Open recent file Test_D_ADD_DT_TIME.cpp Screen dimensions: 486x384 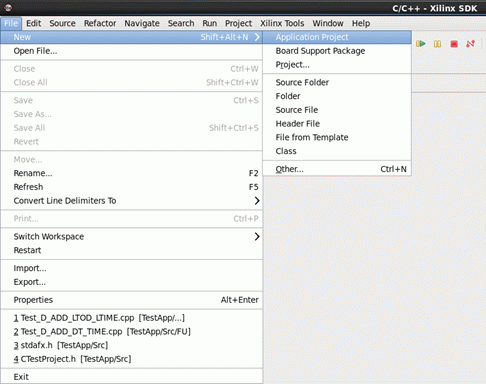click(132, 331)
